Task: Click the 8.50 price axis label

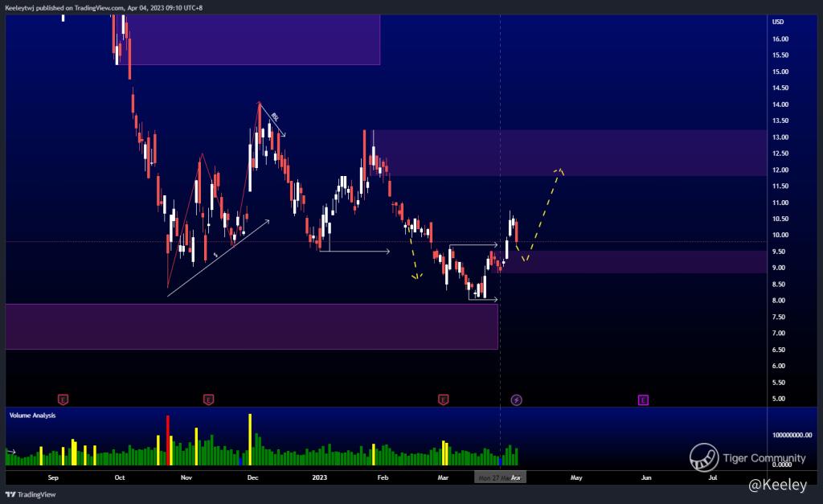Action: [778, 285]
